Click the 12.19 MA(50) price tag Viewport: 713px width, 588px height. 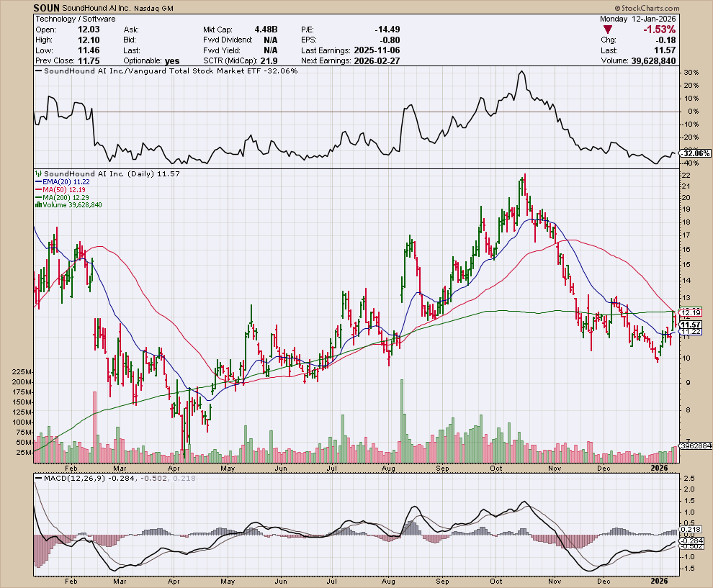pyautogui.click(x=690, y=312)
